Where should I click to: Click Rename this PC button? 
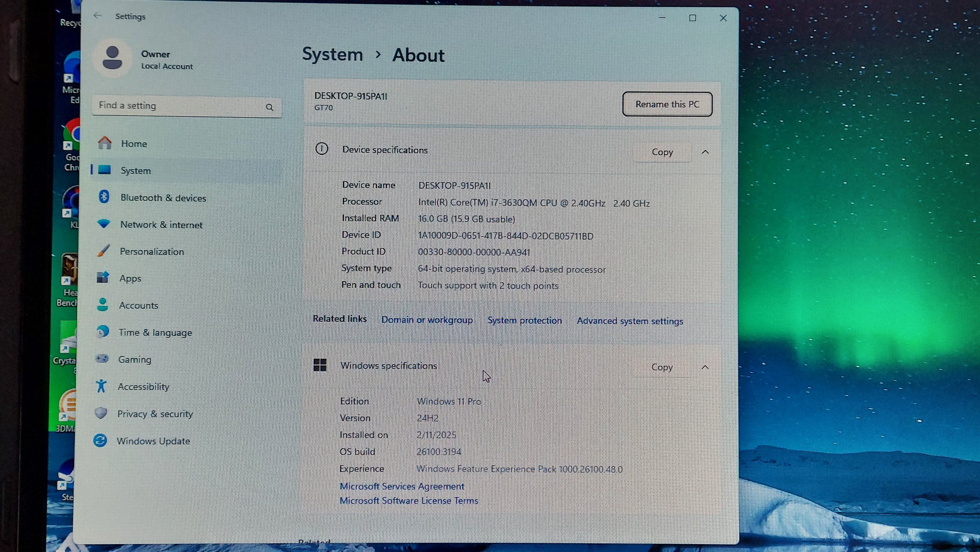coord(667,104)
